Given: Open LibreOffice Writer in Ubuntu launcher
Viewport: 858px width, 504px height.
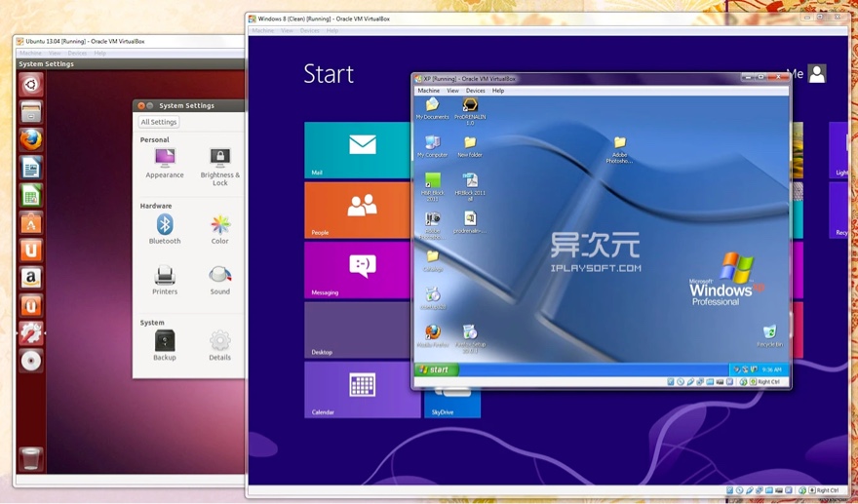Looking at the screenshot, I should pyautogui.click(x=30, y=168).
